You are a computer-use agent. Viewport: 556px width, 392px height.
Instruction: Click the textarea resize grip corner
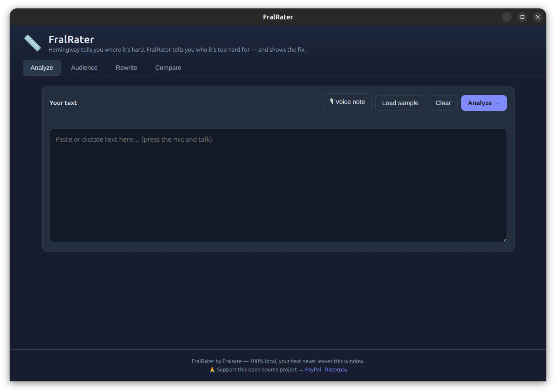pos(504,240)
